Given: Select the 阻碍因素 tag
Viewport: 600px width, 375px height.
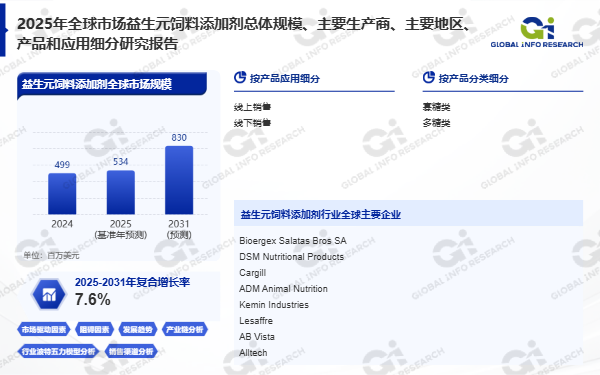Looking at the screenshot, I should point(94,329).
